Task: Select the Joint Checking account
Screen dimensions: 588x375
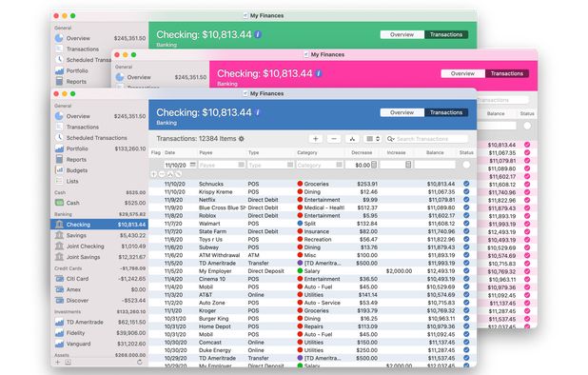Action: [100, 246]
